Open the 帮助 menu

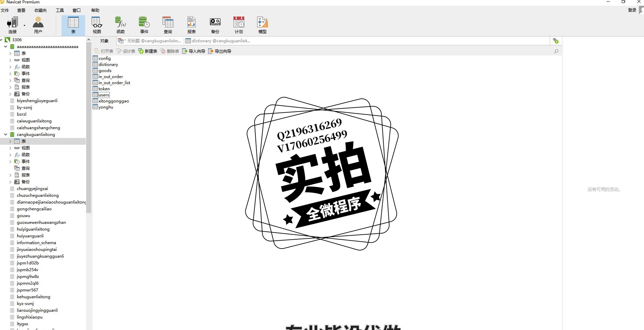[x=95, y=10]
